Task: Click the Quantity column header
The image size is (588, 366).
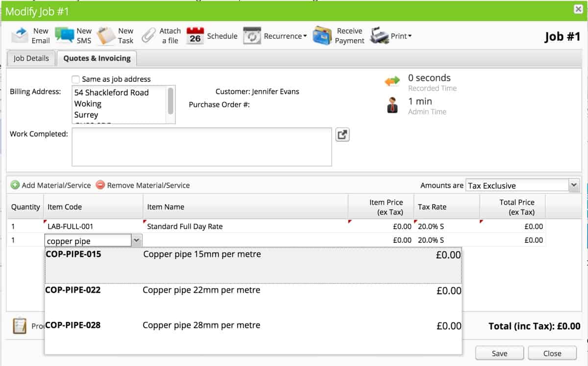Action: (25, 207)
